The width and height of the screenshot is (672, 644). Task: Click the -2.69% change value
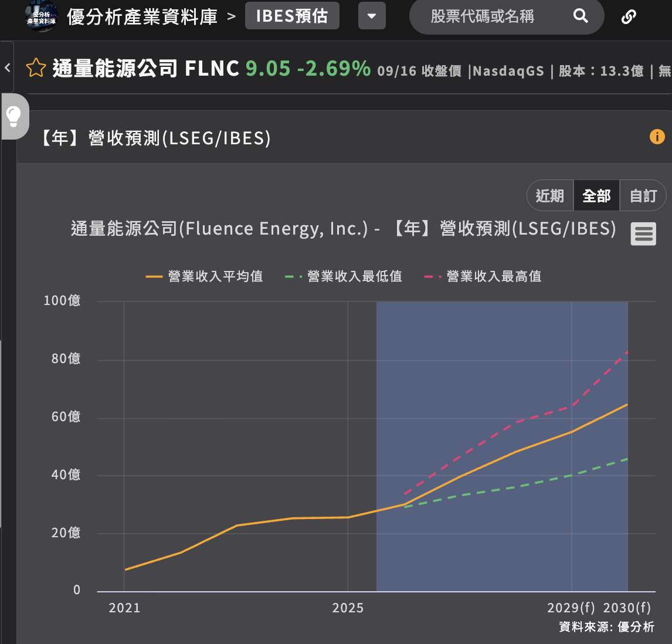tap(334, 68)
